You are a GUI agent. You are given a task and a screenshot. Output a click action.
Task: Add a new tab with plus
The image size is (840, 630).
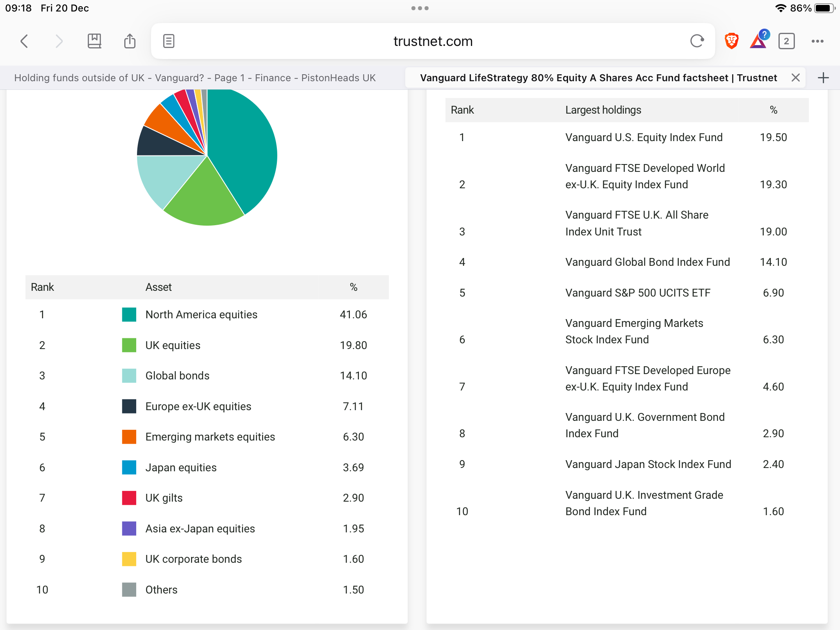click(823, 78)
